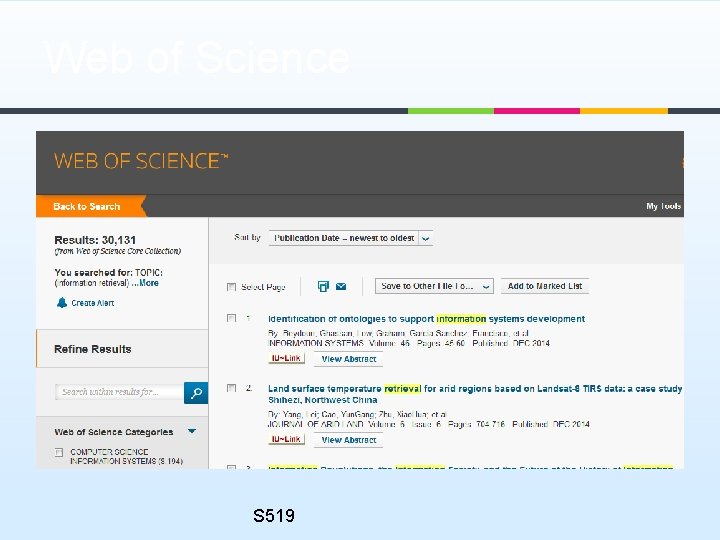720x540 pixels.
Task: Check the box for result 1
Action: coord(231,318)
